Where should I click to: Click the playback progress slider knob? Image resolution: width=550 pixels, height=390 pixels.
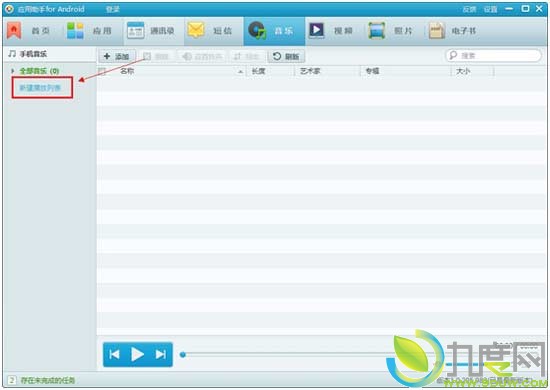[183, 355]
